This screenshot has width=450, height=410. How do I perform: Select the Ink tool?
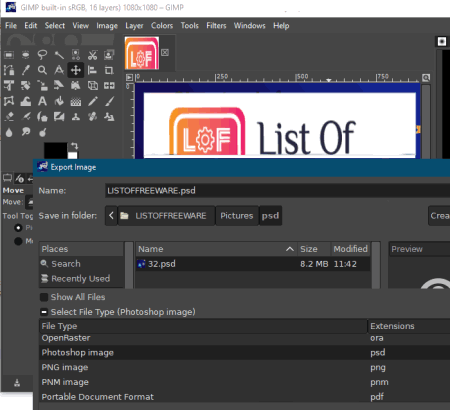point(42,117)
